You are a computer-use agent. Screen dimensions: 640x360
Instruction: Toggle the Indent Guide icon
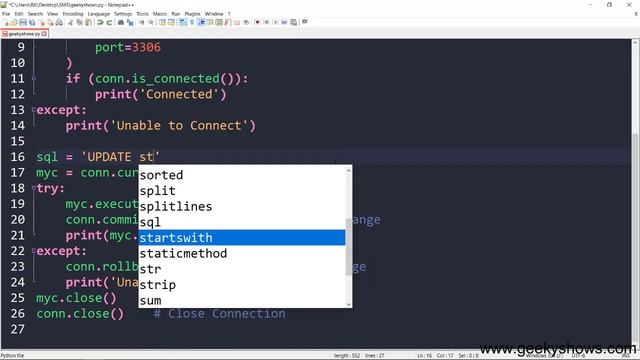coord(201,22)
